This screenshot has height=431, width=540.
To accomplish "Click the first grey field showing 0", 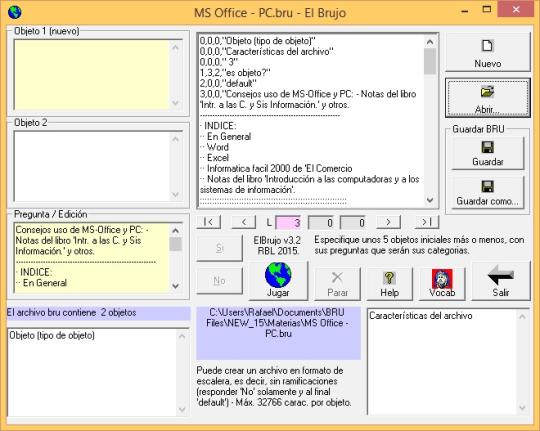I will (x=321, y=223).
